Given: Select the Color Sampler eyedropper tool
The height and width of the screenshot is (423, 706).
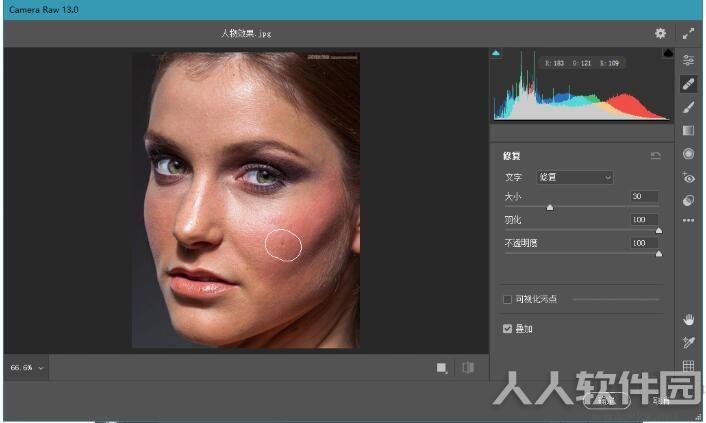Looking at the screenshot, I should coord(688,343).
